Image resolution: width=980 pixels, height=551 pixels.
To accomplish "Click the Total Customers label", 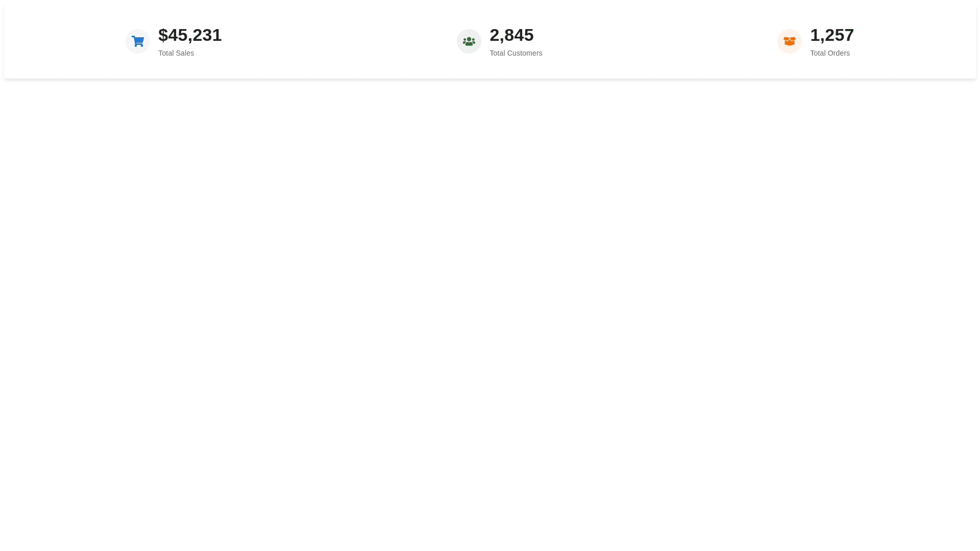I will click(x=516, y=53).
